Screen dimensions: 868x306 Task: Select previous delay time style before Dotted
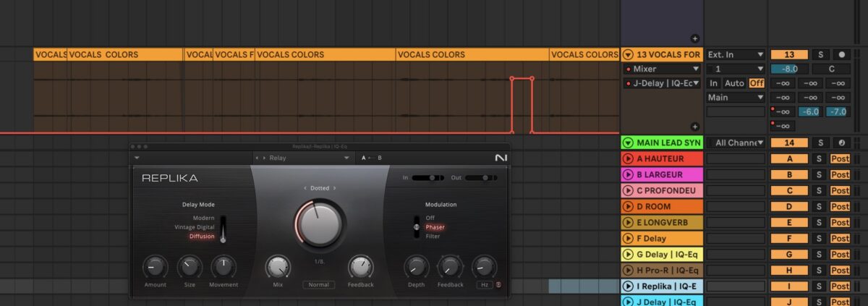tap(305, 188)
